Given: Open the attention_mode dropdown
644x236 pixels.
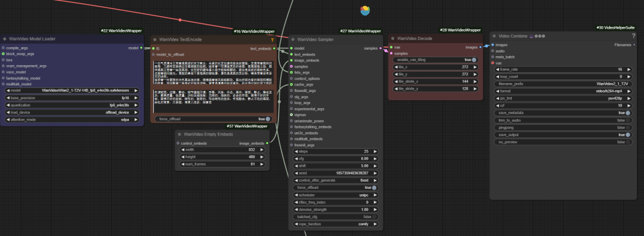Looking at the screenshot, I should 72,119.
